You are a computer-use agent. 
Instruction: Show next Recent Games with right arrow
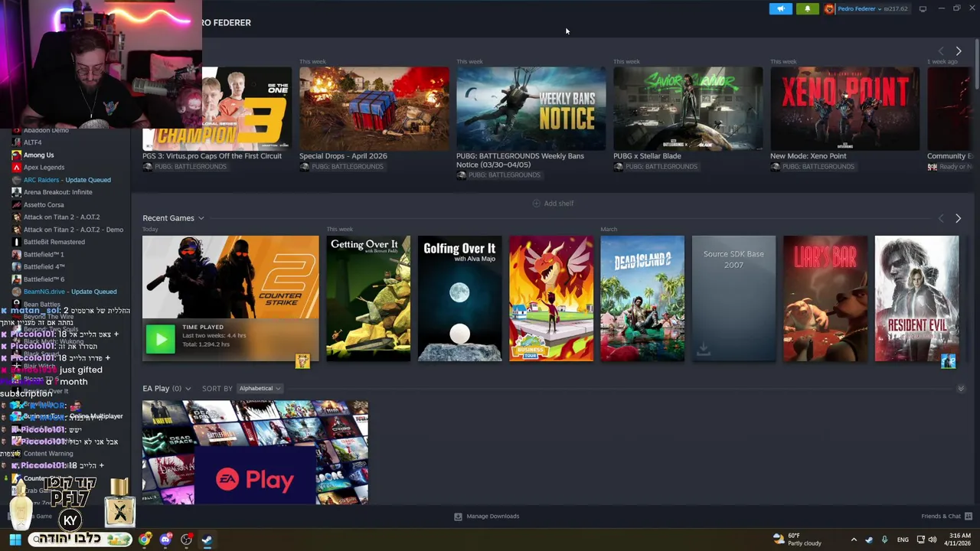coord(958,219)
